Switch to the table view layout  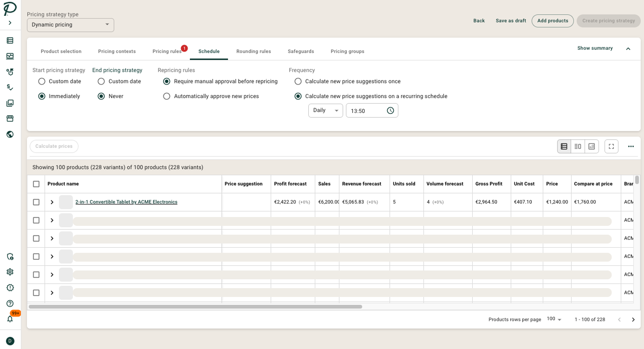point(564,146)
